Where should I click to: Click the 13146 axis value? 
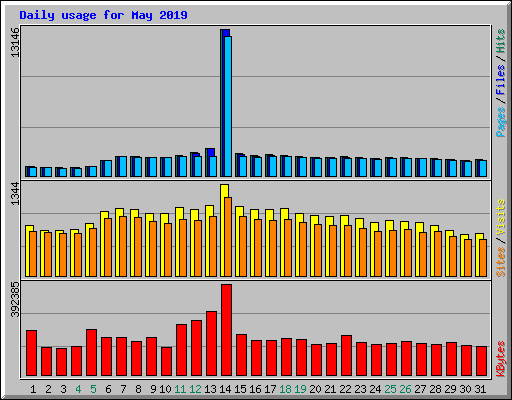[x=15, y=43]
